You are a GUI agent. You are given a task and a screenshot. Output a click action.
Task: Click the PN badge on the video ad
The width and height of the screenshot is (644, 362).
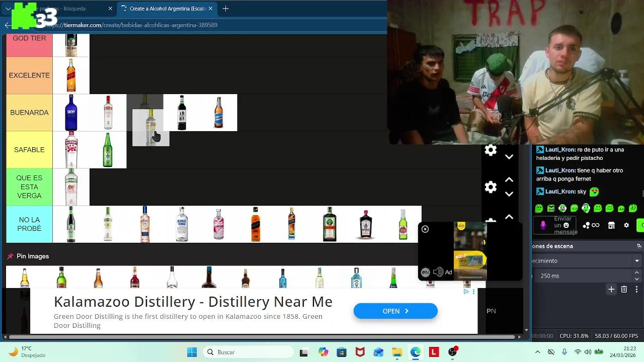[x=425, y=272]
